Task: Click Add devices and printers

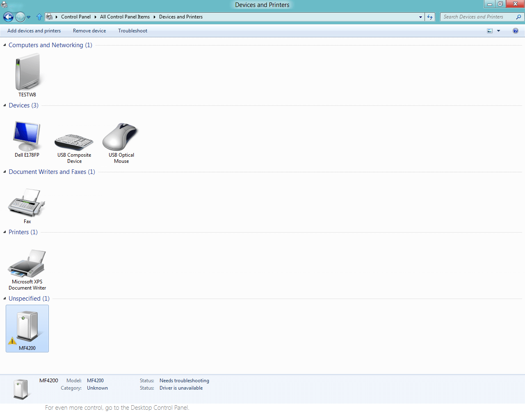Action: coord(34,31)
